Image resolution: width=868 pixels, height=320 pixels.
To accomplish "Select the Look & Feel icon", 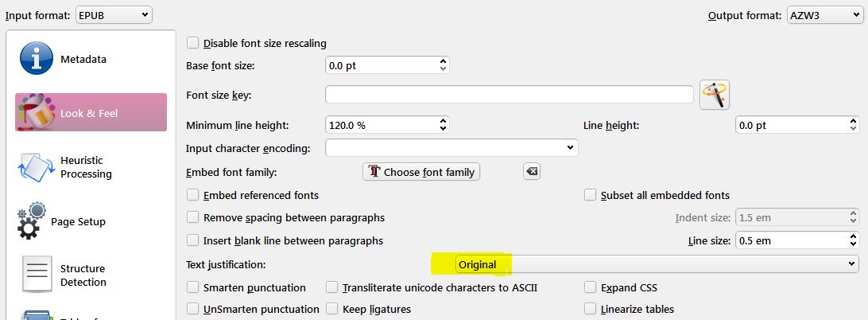I will (37, 113).
